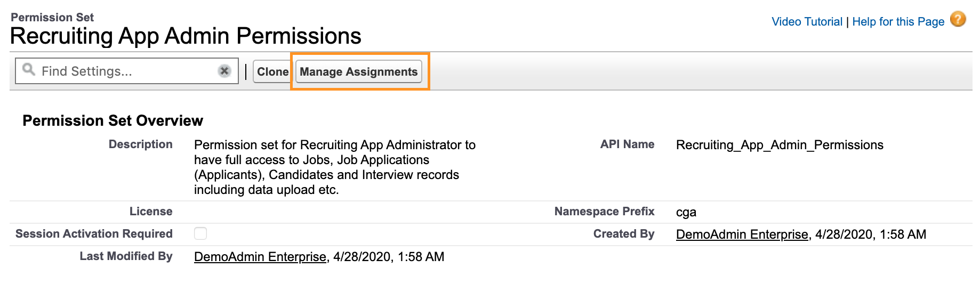Open DemoAdmin Enterprise in Last Modified By row
980x292 pixels.
point(260,257)
